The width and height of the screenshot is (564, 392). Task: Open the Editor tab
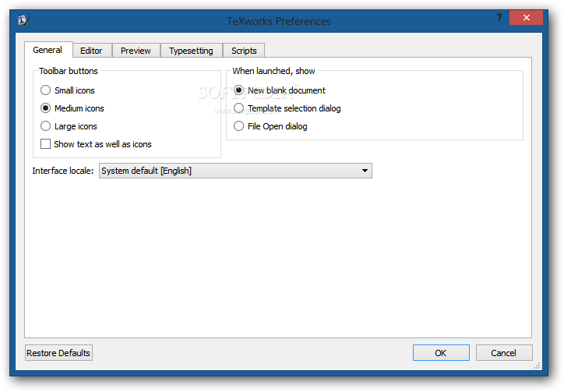click(x=92, y=51)
